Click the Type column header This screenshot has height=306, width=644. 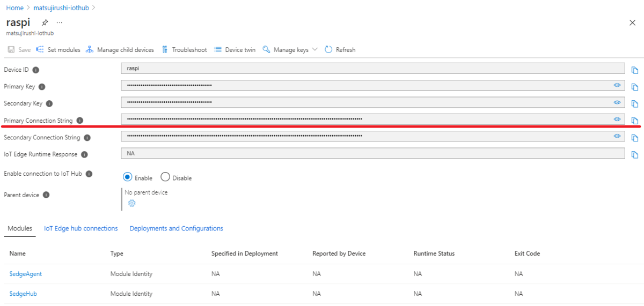[x=117, y=253]
